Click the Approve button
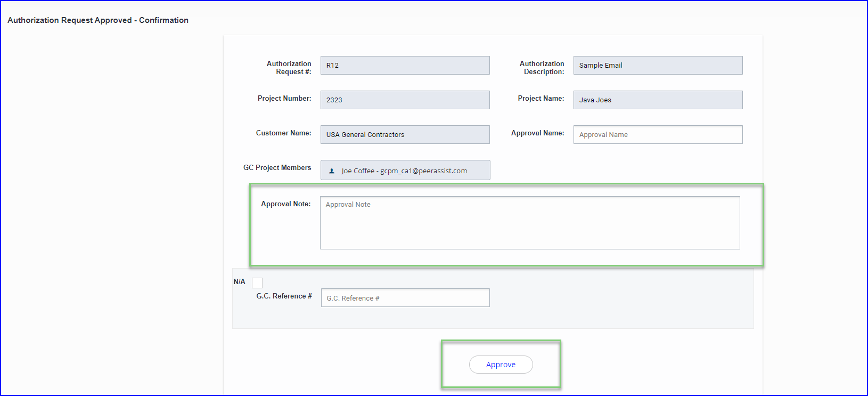This screenshot has height=396, width=868. pos(501,365)
